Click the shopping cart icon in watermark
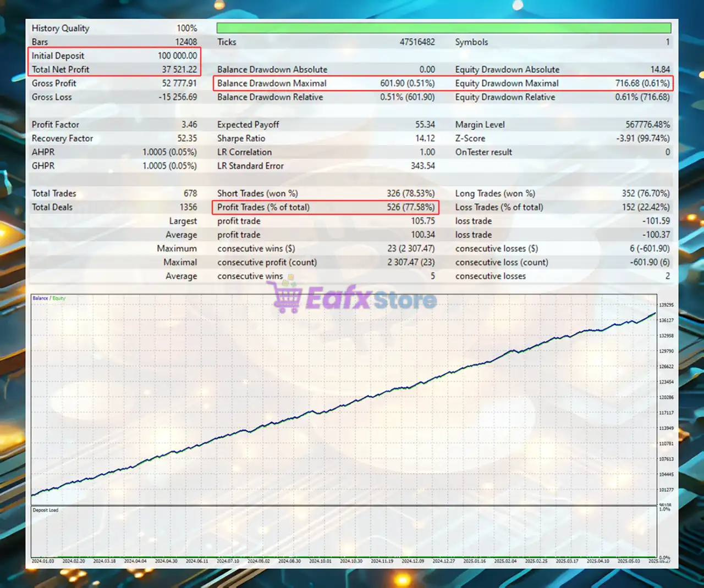The width and height of the screenshot is (704, 588). click(287, 297)
